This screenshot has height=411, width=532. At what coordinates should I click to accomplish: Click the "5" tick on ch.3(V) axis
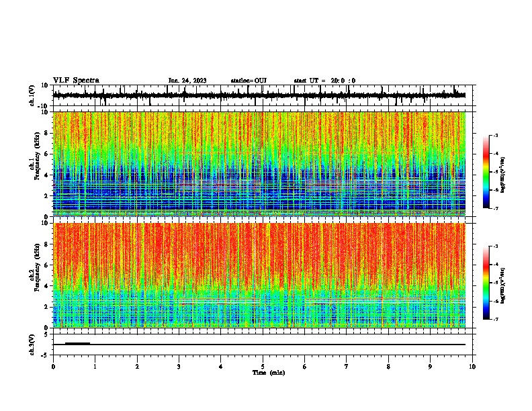tap(46, 334)
